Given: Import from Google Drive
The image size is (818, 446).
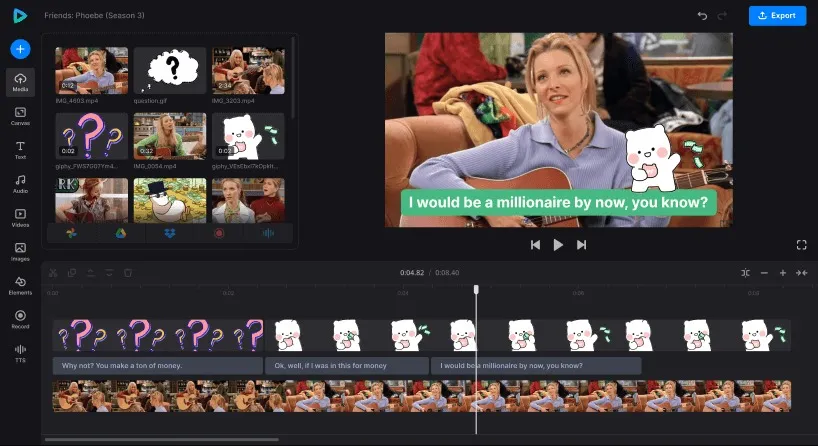Looking at the screenshot, I should click(121, 233).
